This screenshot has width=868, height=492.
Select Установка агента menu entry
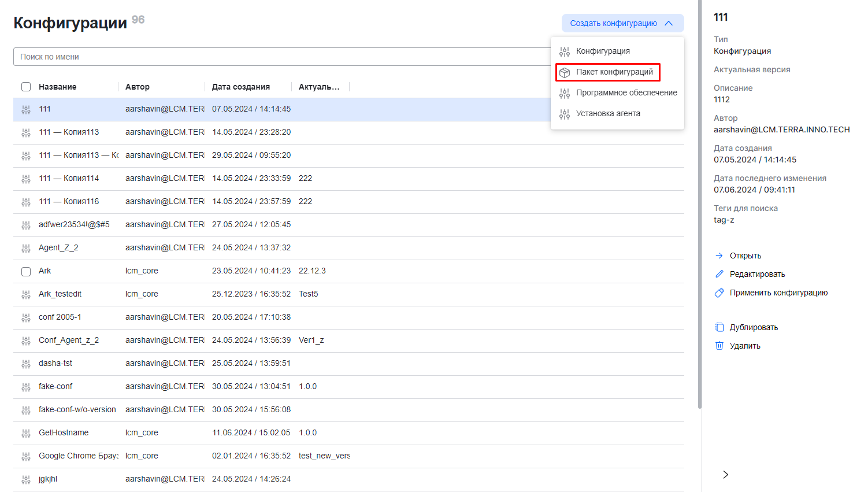(x=608, y=113)
